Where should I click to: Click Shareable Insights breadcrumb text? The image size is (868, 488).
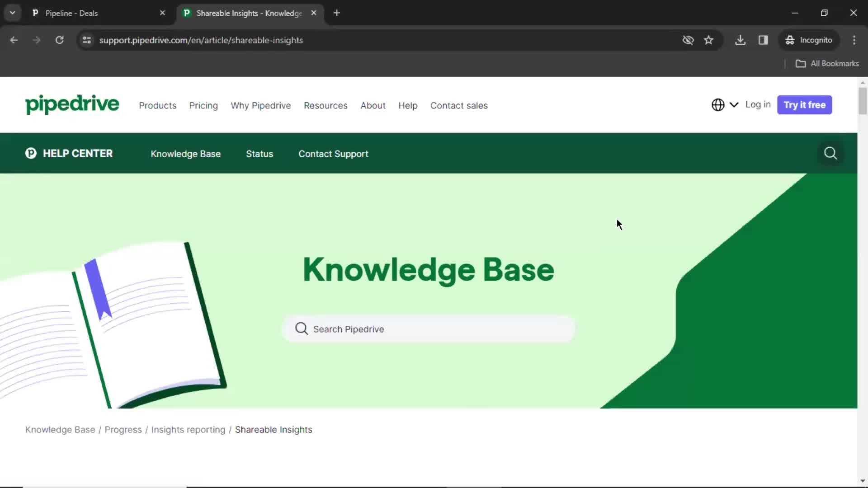(274, 430)
